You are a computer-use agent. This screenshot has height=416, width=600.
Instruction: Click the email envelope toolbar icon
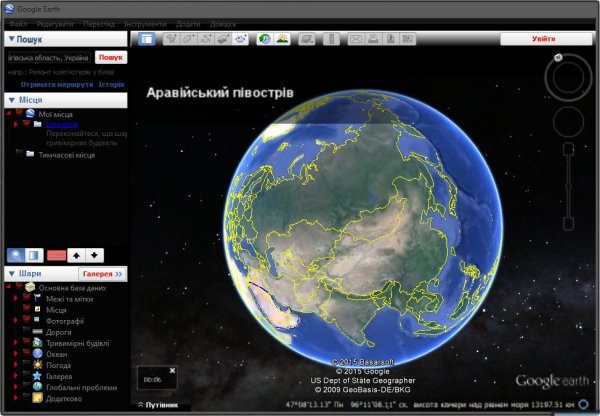click(x=356, y=39)
